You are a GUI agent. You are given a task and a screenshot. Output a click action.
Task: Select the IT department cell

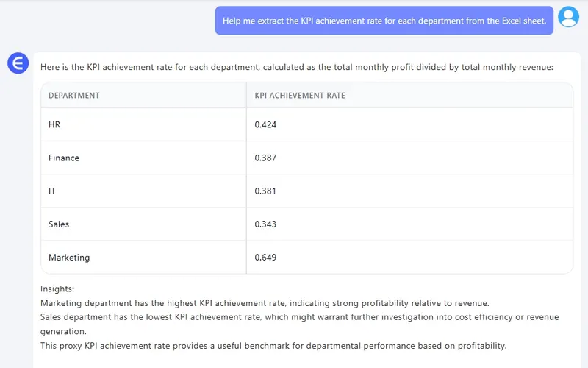(52, 191)
